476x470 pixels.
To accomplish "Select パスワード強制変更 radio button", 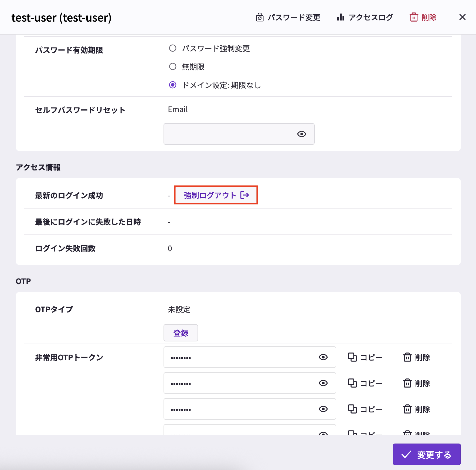I will point(173,48).
